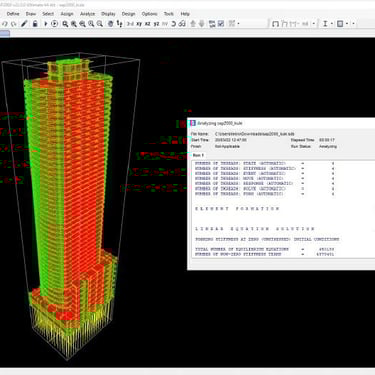Click the circled play animation icon
Screen dimensions: 375x375
(54, 24)
